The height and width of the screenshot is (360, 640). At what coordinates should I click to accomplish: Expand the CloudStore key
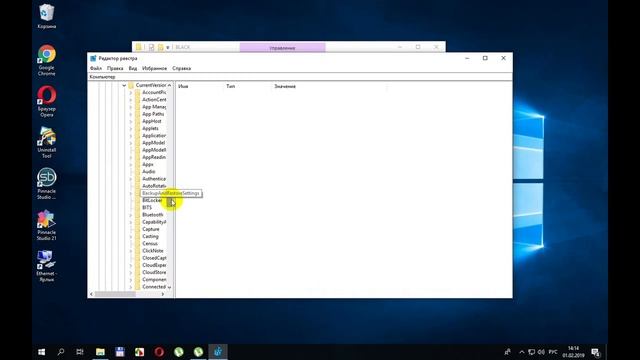point(131,273)
